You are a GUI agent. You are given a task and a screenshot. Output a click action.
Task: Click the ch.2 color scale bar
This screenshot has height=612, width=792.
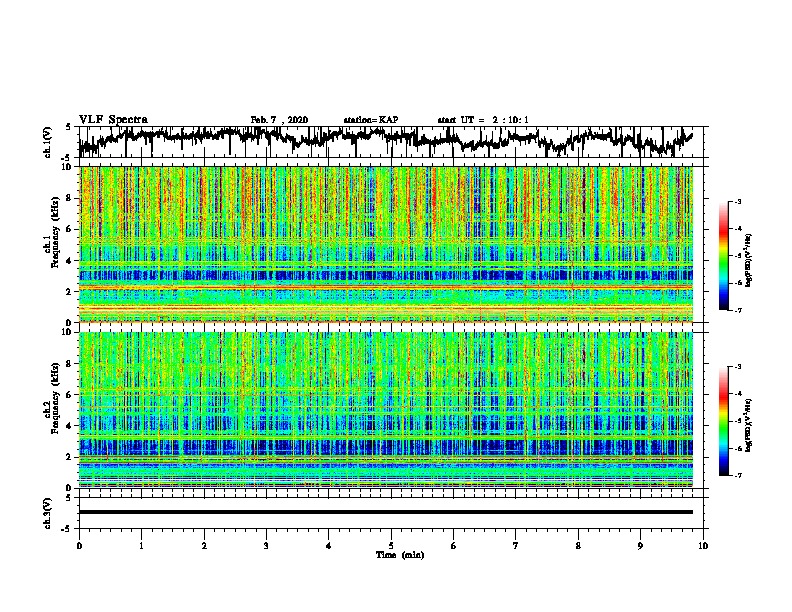click(723, 421)
